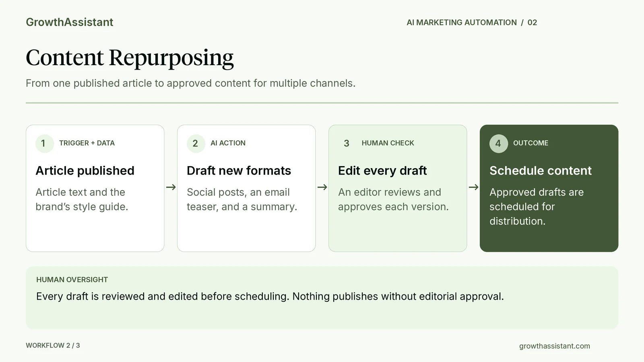Image resolution: width=644 pixels, height=362 pixels.
Task: Open the growthassistant.com footer link
Action: tap(555, 346)
